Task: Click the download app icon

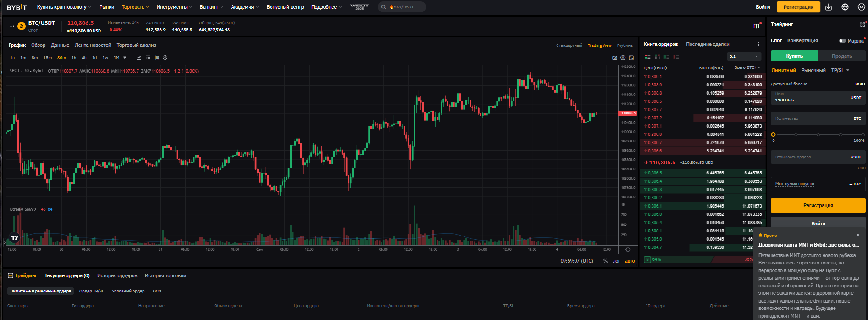Action: point(828,7)
